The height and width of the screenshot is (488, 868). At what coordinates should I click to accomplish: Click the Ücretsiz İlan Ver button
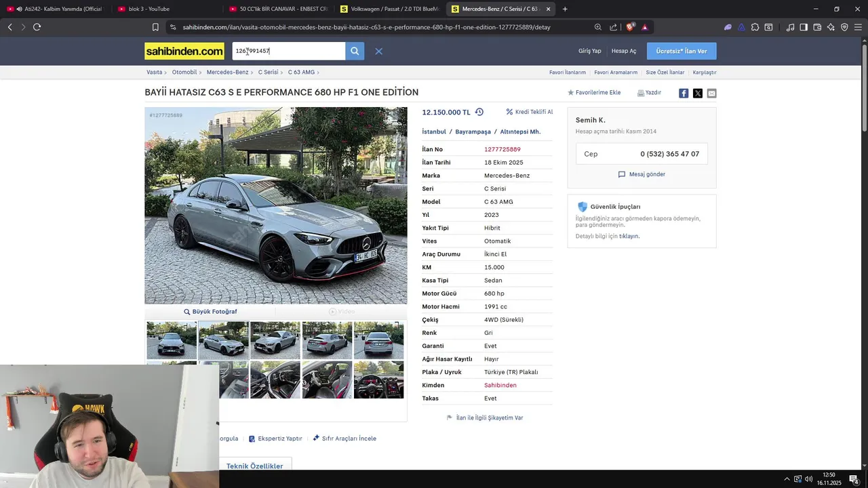pos(682,52)
